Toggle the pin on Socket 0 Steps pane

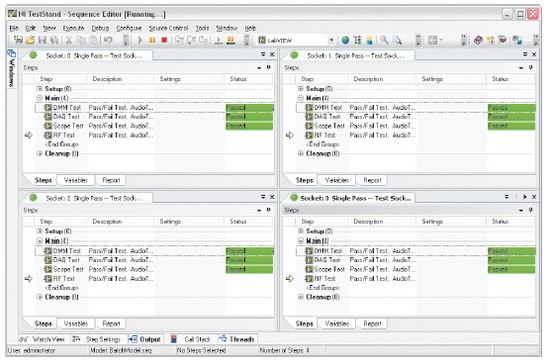[269, 67]
